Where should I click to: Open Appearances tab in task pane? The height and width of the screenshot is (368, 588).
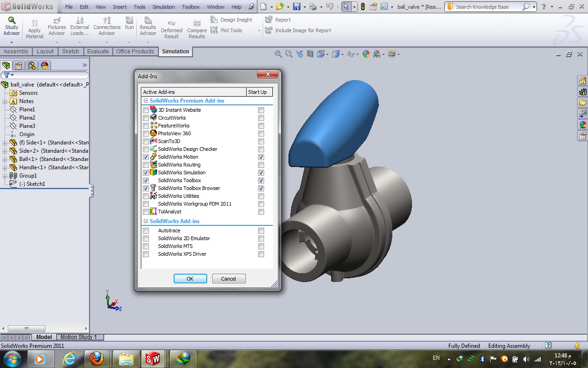[582, 125]
